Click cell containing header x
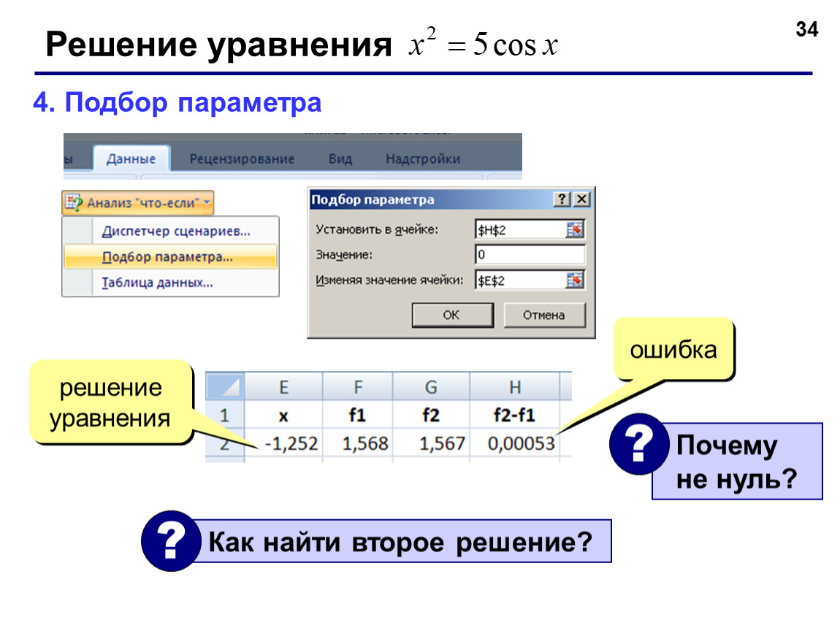 (x=283, y=415)
